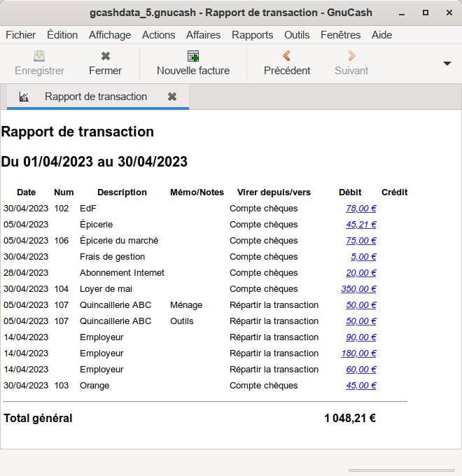462x476 pixels.
Task: Maximize the GnuCash window
Action: pyautogui.click(x=426, y=13)
